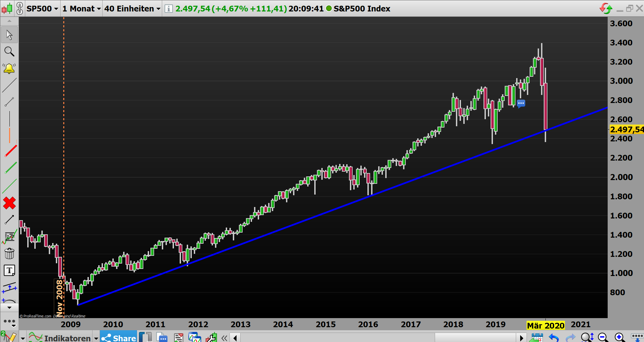644x342 pixels.
Task: Click the Nov 2008 vertical marker label
Action: [x=59, y=298]
